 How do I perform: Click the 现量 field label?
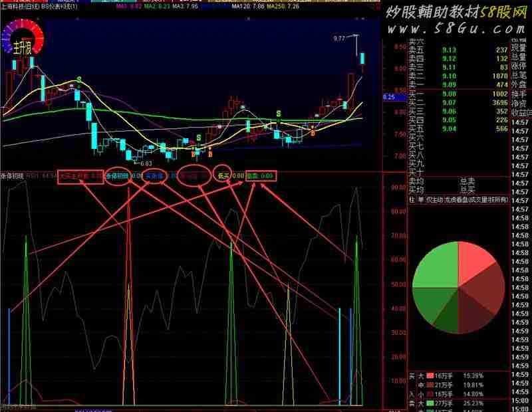click(x=519, y=47)
